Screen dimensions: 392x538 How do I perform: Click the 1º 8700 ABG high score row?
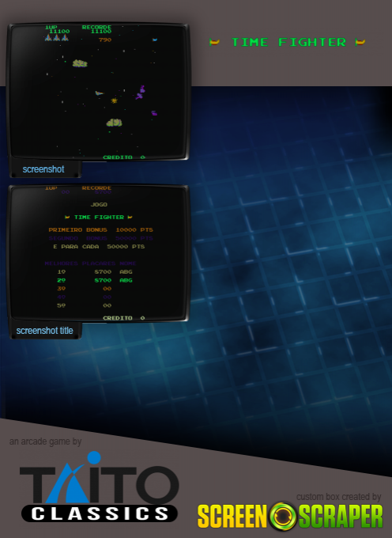coord(95,271)
